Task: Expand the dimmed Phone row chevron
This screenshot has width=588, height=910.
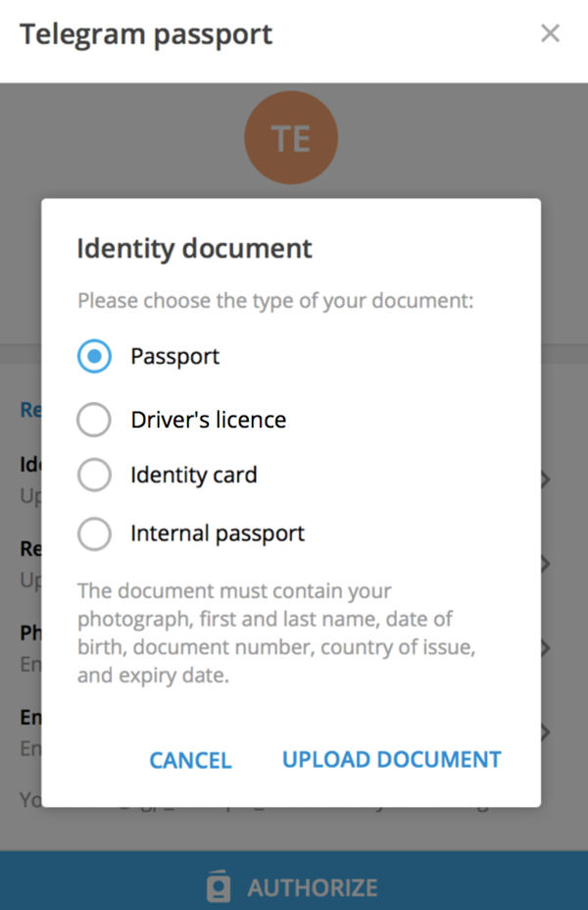Action: [546, 648]
